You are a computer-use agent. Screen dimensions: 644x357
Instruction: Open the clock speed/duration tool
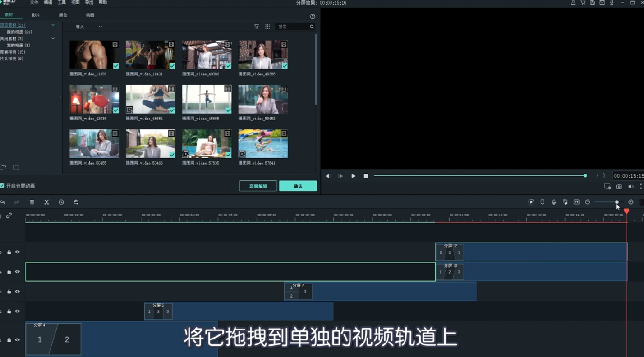coord(61,202)
